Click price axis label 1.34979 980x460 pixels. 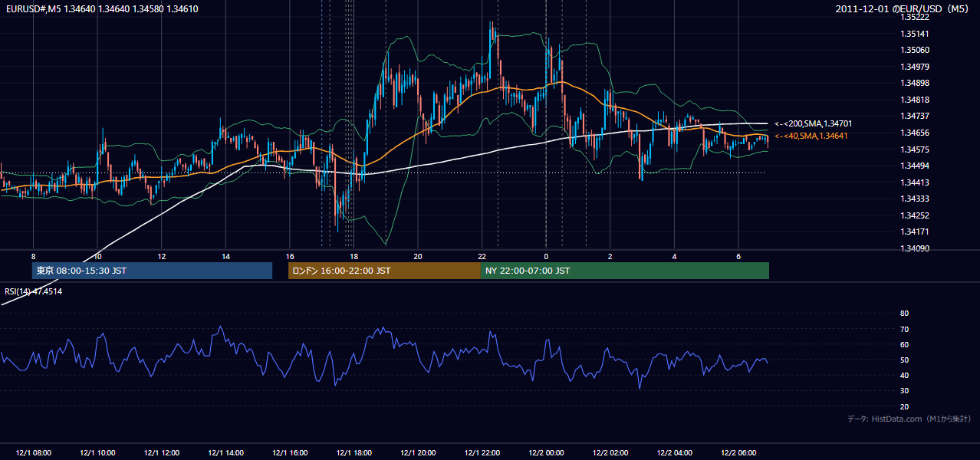pos(915,67)
